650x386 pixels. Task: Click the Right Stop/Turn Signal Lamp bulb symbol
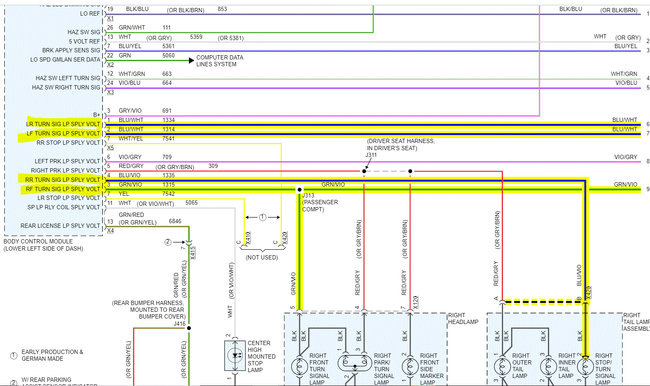pyautogui.click(x=585, y=366)
